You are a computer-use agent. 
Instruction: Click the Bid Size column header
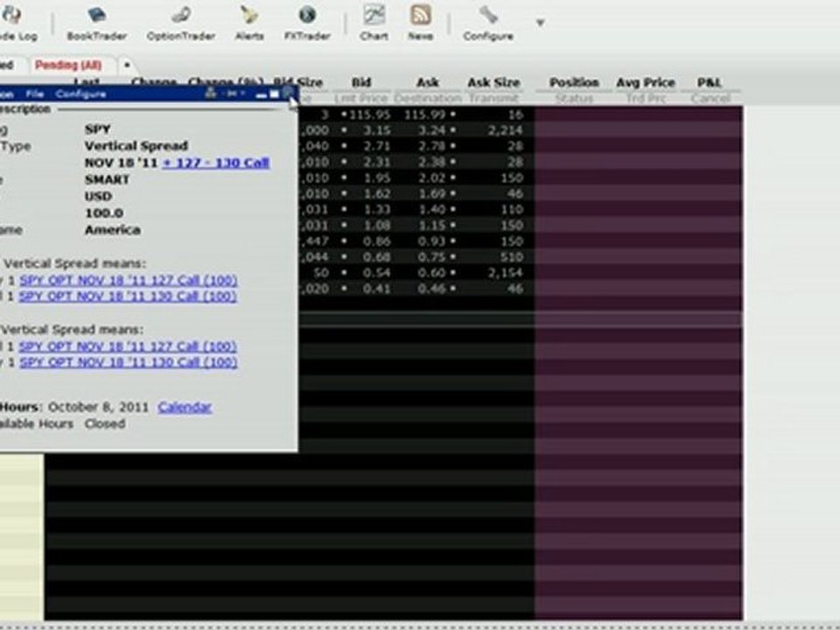point(297,82)
